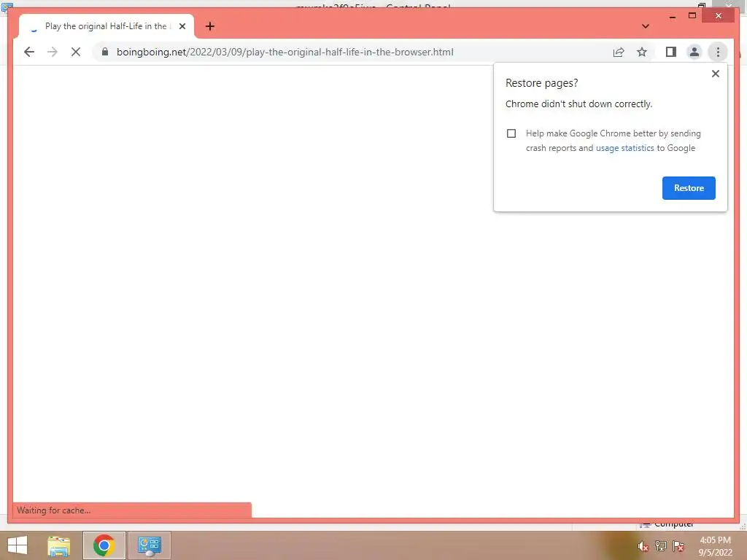Click the taskbar clock 4:05 PM
747x560 pixels.
coord(715,540)
